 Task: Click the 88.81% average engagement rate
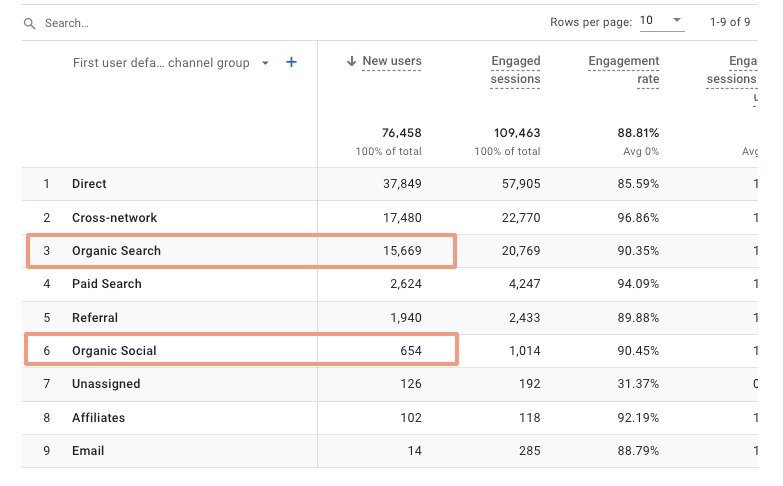[x=638, y=133]
